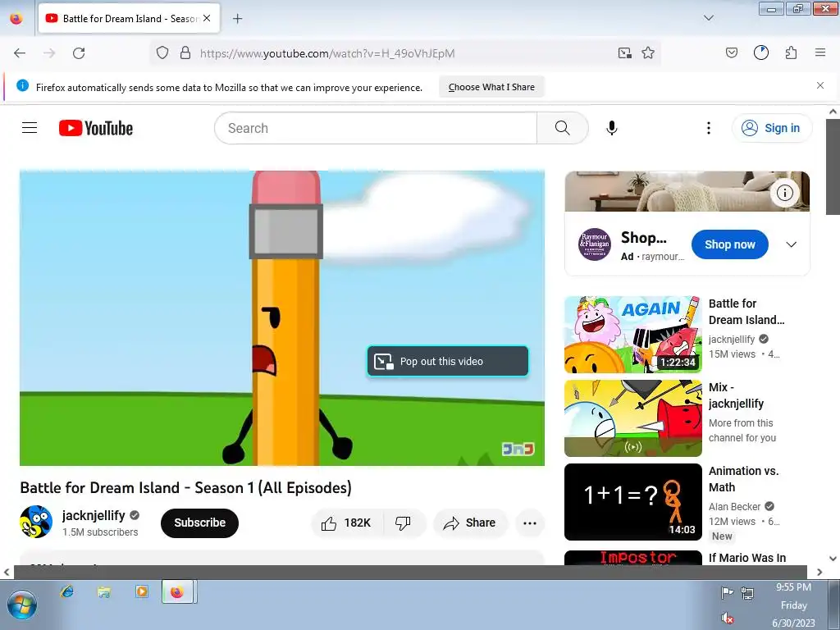Dismiss the Firefox data notification bar

tap(820, 85)
